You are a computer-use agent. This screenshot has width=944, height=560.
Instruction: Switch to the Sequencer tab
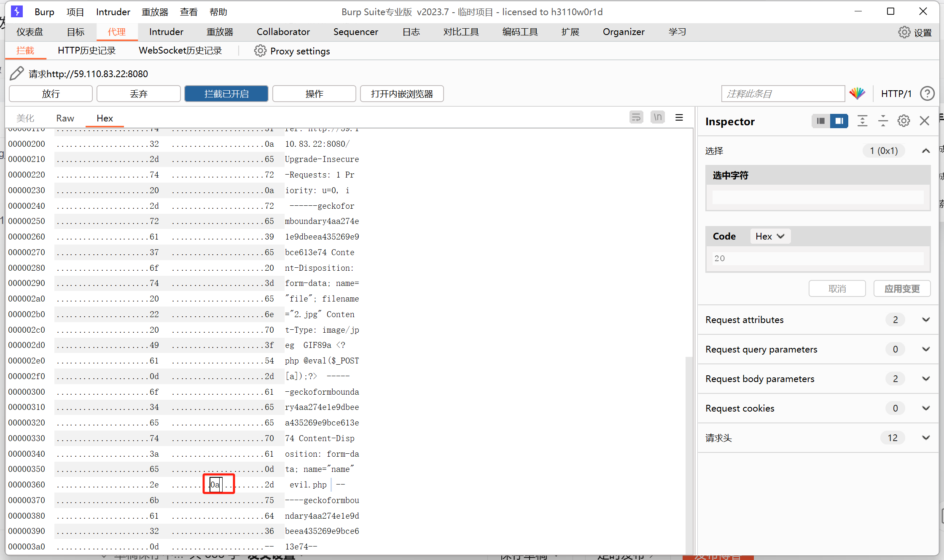point(355,32)
